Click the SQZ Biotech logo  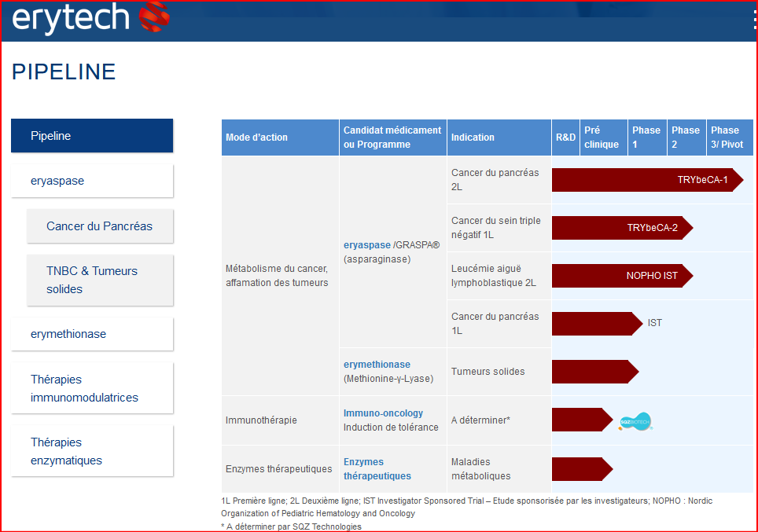pyautogui.click(x=635, y=421)
